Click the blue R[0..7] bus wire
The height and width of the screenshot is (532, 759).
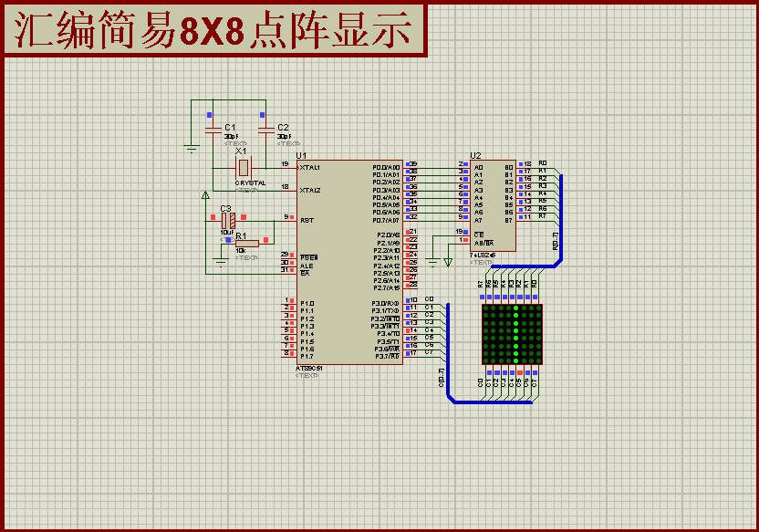click(x=561, y=218)
